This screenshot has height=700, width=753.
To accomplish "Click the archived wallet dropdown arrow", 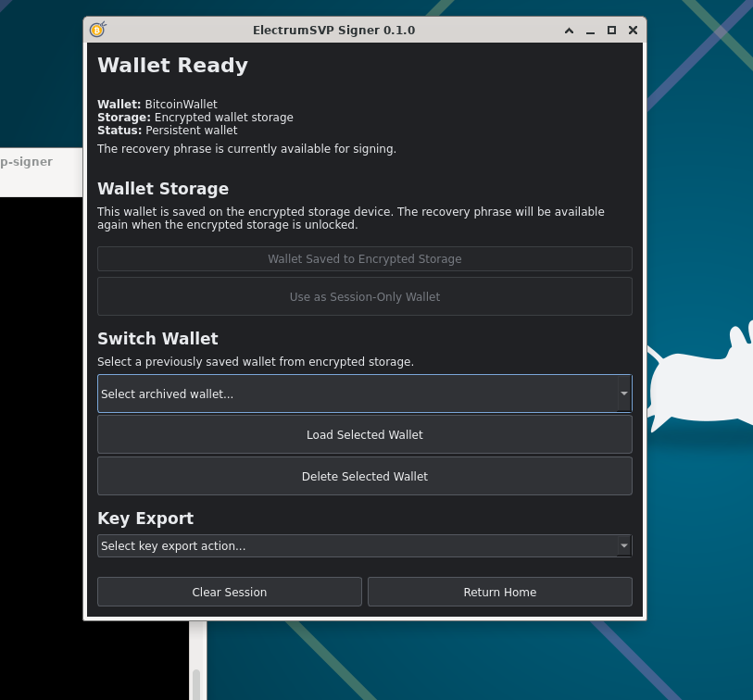I will click(x=624, y=394).
